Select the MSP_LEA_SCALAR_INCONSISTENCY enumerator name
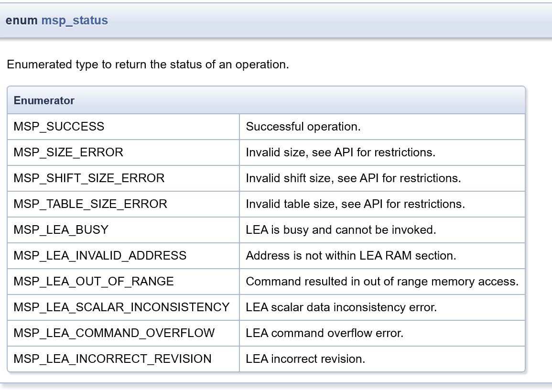Viewport: 552px width, 392px height. point(121,307)
